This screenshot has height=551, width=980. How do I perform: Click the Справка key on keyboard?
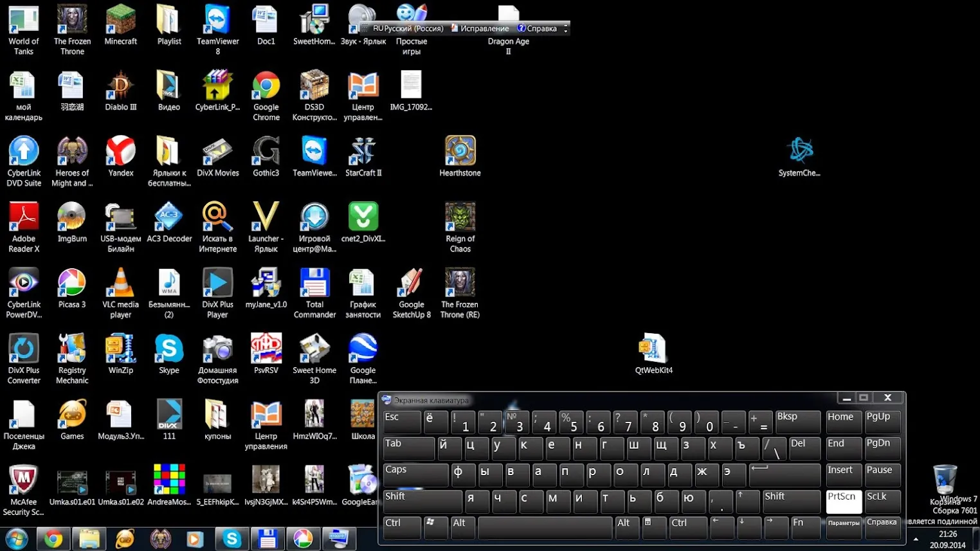(x=883, y=528)
